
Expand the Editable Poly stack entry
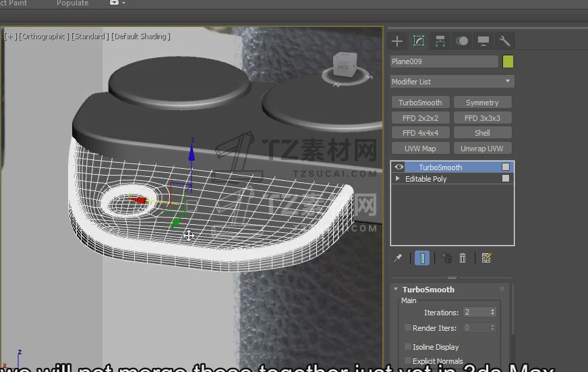(x=398, y=179)
